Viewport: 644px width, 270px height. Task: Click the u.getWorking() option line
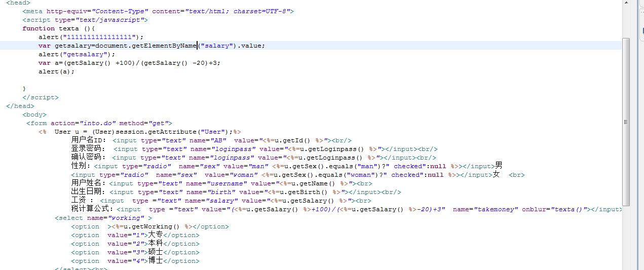click(150, 226)
